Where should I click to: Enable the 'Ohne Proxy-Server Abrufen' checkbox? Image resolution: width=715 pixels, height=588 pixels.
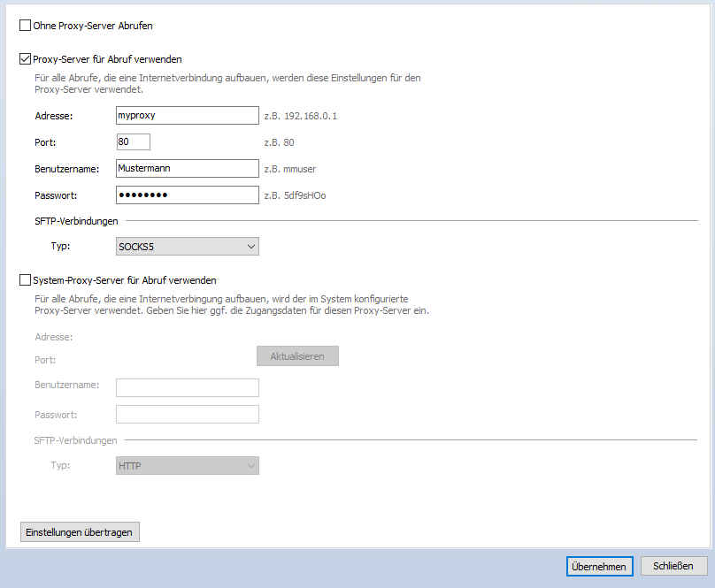point(25,27)
